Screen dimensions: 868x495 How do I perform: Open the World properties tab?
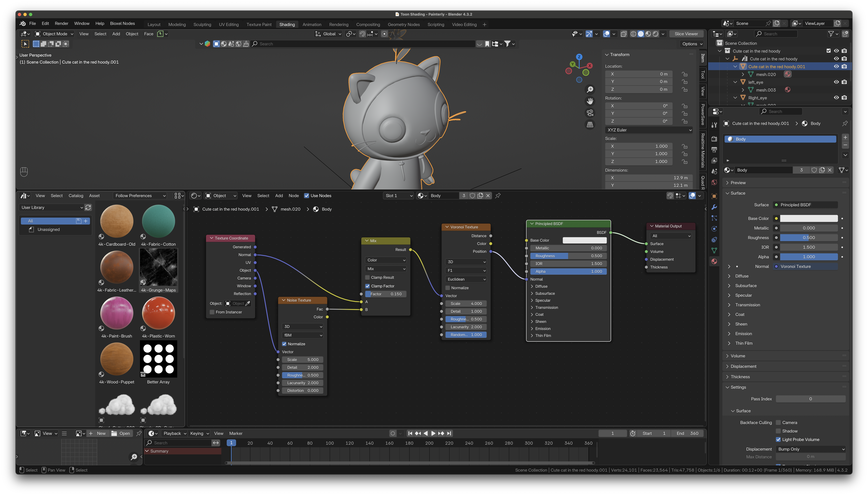point(714,183)
